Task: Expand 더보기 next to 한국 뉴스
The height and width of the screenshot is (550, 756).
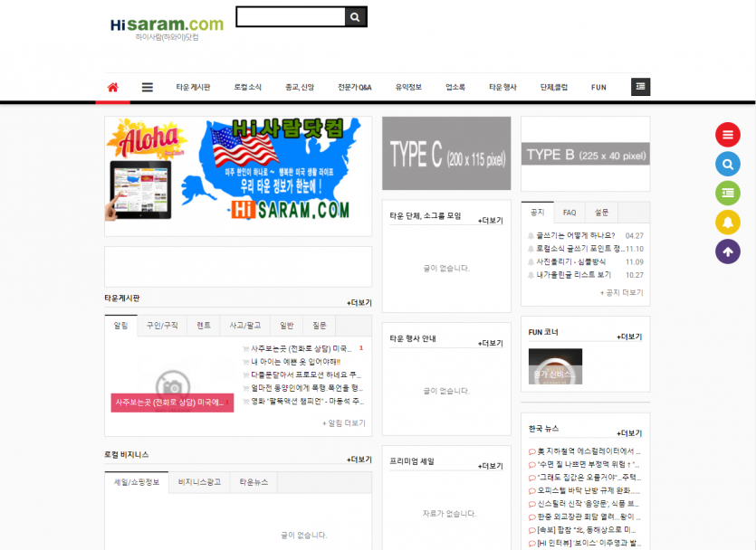Action: coord(628,433)
